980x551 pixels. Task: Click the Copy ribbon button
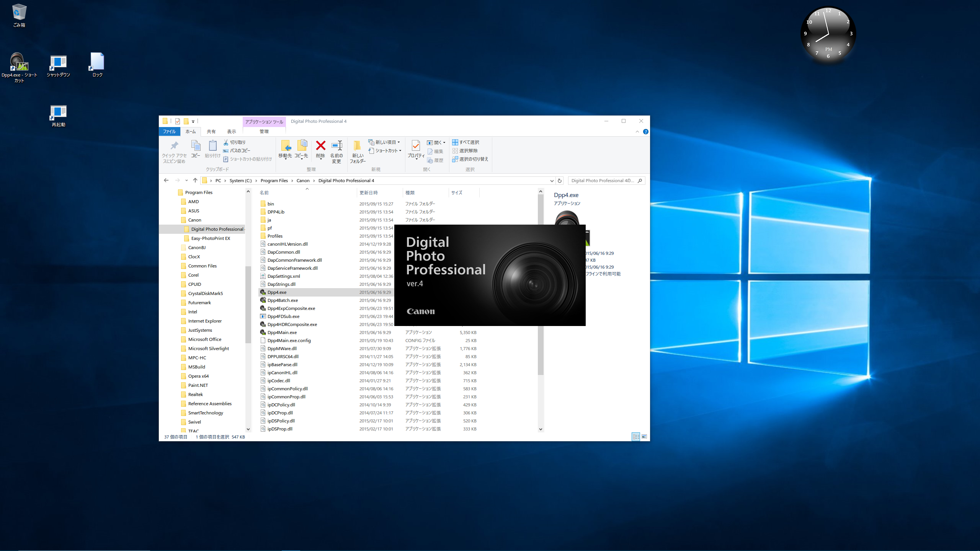tap(196, 149)
